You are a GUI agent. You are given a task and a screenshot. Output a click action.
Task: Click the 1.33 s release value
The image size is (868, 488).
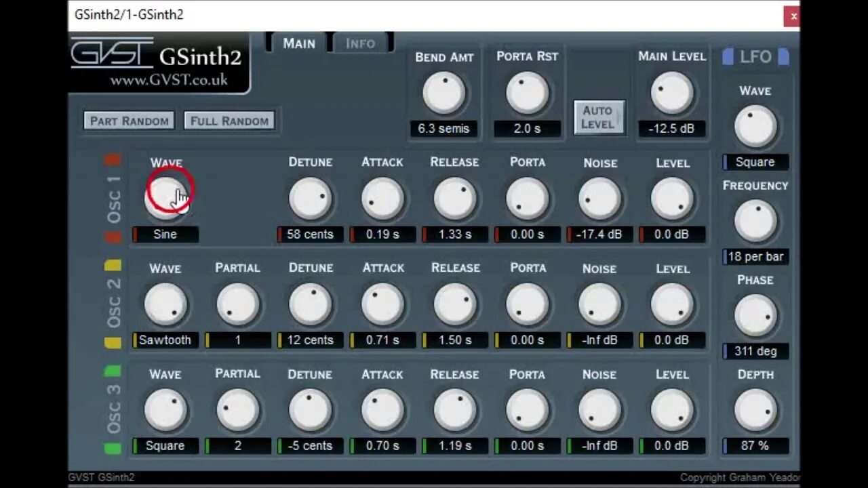pyautogui.click(x=455, y=235)
